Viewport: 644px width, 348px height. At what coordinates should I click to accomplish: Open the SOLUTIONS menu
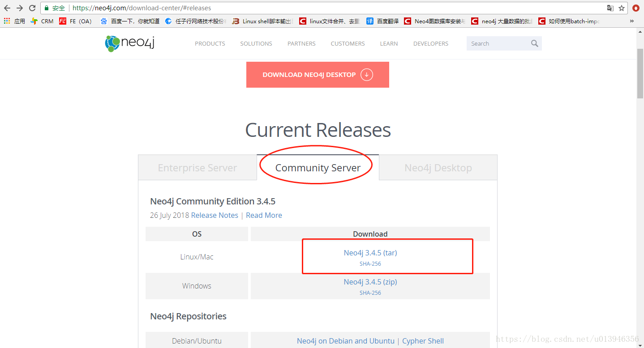256,43
